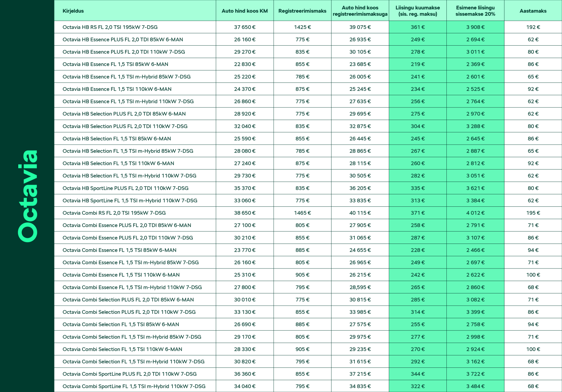Click the 371 € monthly lease payment
562x392 pixels.
tap(418, 213)
